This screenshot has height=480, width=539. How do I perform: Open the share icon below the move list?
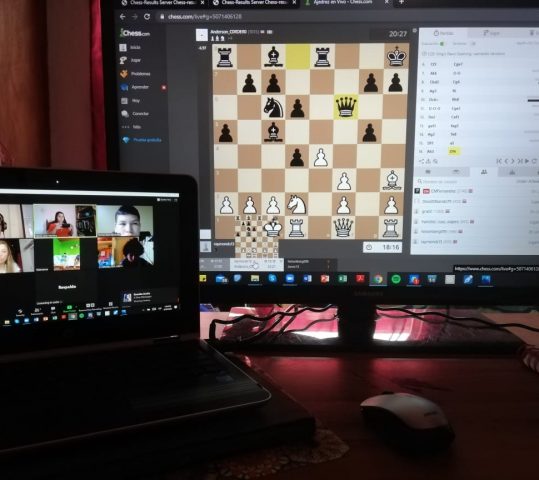pyautogui.click(x=422, y=161)
